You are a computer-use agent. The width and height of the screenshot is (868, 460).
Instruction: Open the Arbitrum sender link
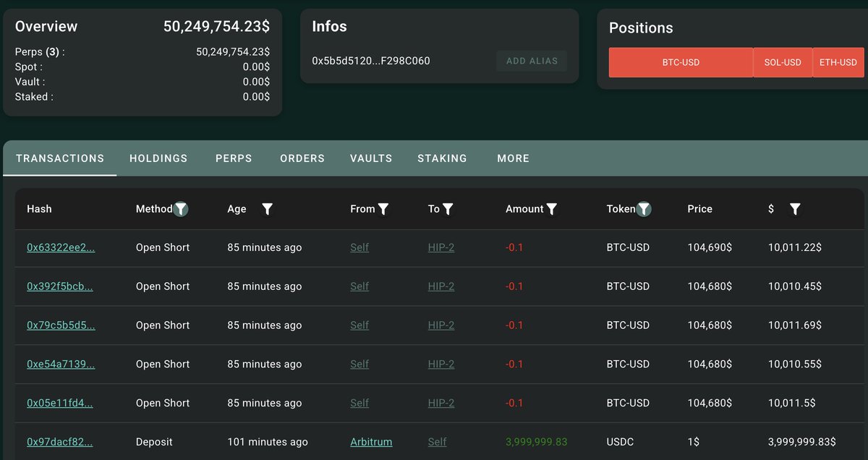coord(371,442)
